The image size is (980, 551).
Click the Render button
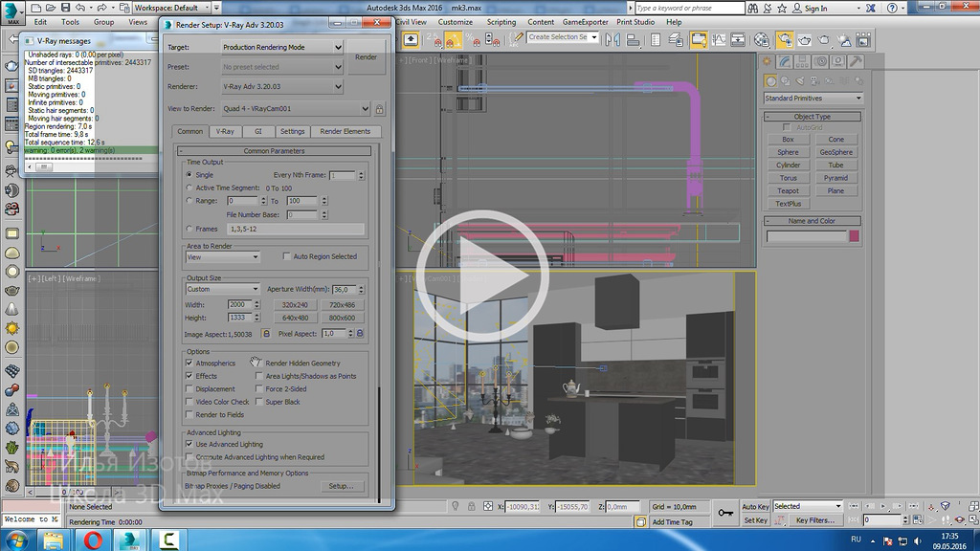(367, 56)
